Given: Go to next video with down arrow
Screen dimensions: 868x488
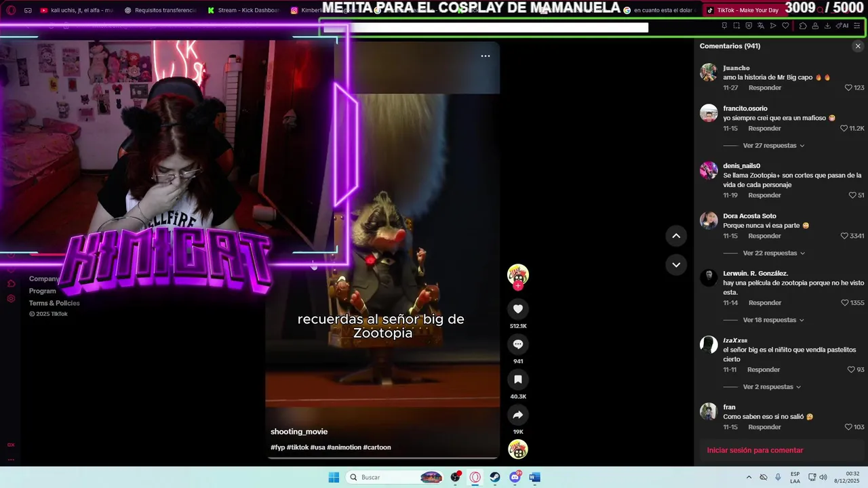Looking at the screenshot, I should tap(676, 264).
